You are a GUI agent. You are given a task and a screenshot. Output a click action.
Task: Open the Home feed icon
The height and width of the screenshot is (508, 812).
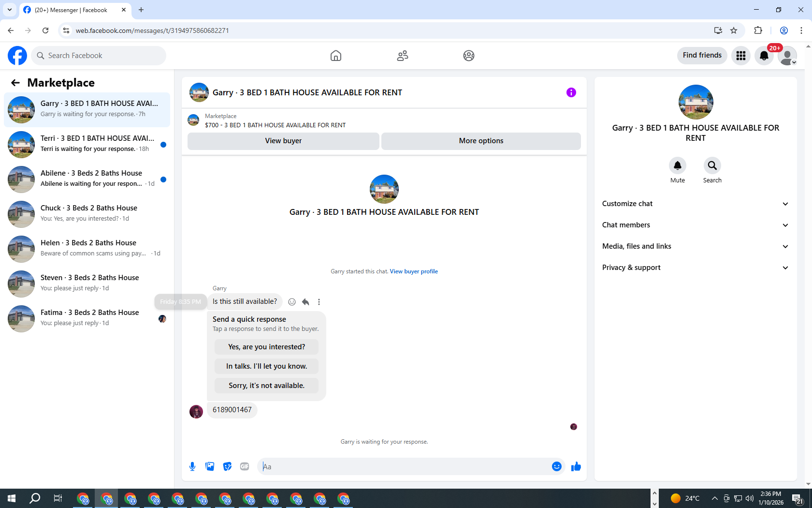coord(336,56)
